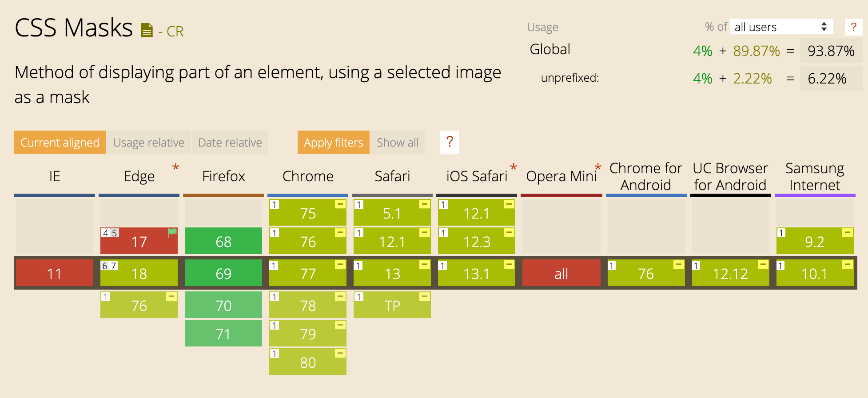The image size is (868, 398).
Task: Switch to Date relative view
Action: coord(230,142)
